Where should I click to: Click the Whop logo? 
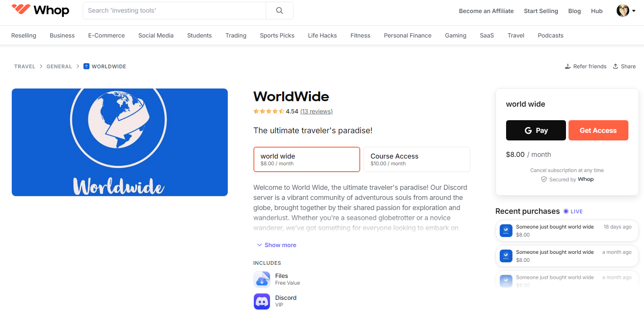(x=40, y=10)
